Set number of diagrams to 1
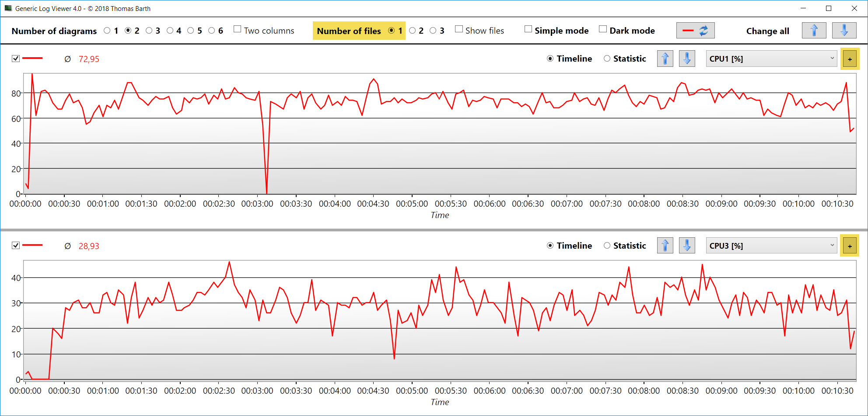Image resolution: width=868 pixels, height=416 pixels. click(x=107, y=31)
